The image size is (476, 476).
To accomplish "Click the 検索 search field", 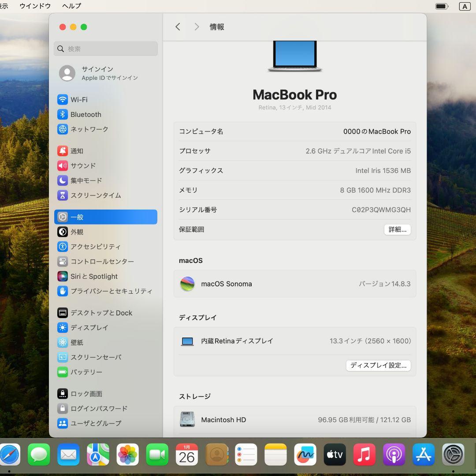I will 105,49.
